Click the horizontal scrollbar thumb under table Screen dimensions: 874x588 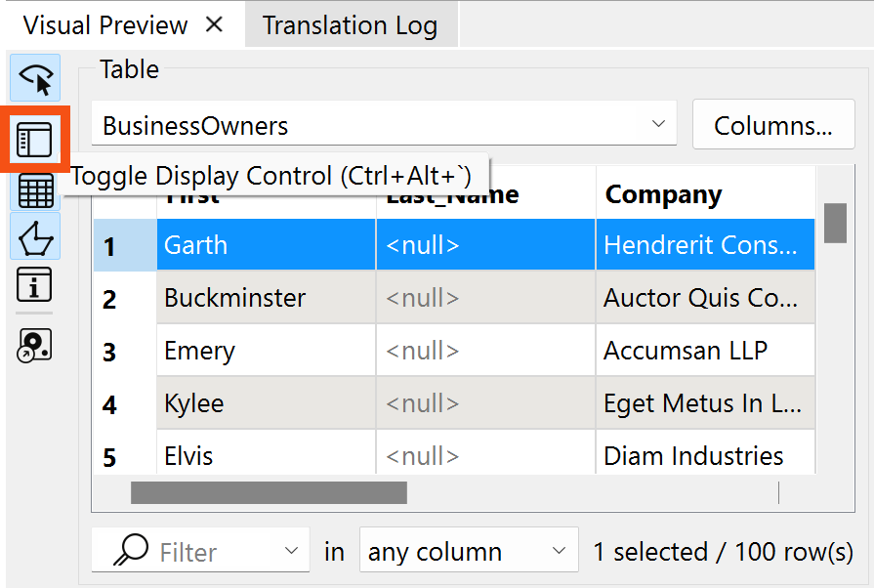click(269, 493)
